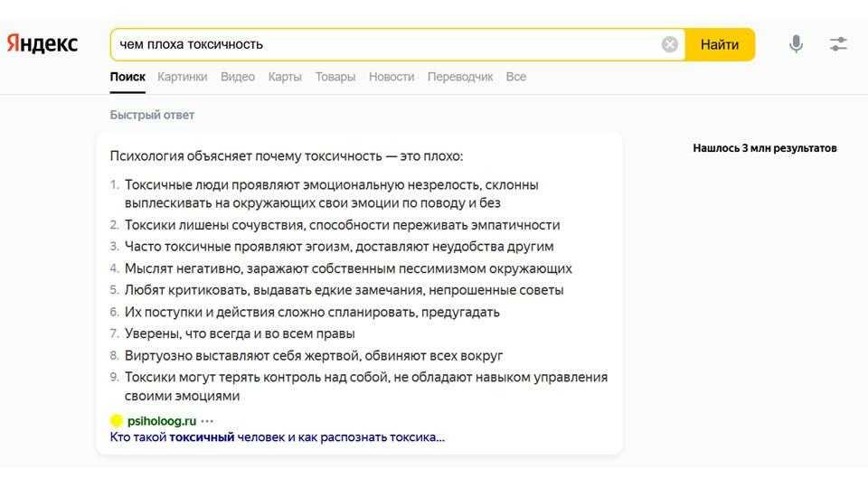Open search settings sliders icon
Viewport: 868px width, 488px height.
838,44
